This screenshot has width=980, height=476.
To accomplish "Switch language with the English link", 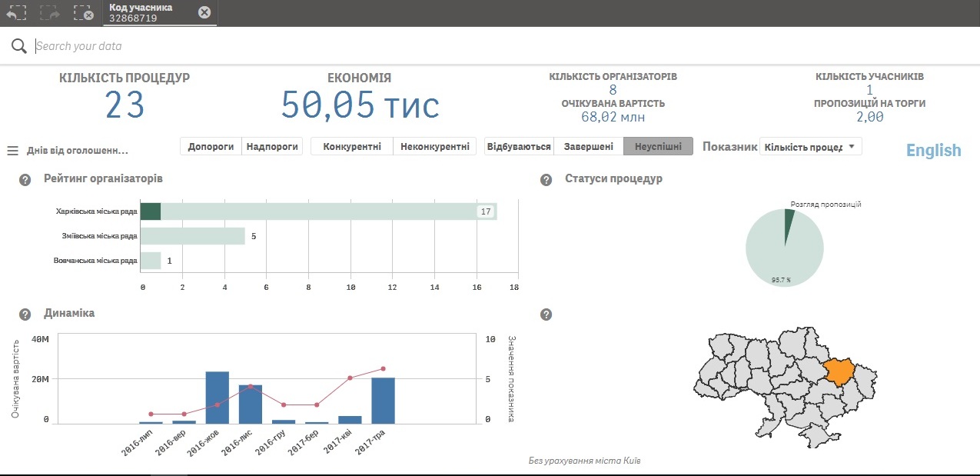I will 933,150.
